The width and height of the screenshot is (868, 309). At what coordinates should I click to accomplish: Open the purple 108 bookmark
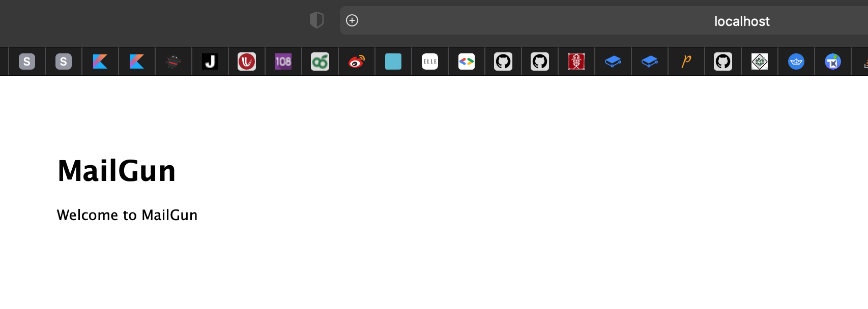283,61
